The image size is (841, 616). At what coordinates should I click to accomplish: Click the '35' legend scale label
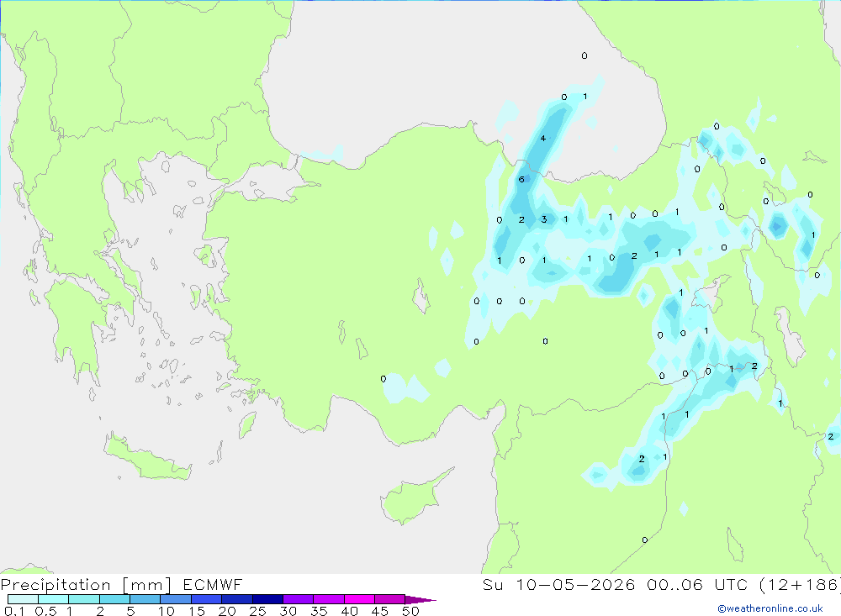pos(319,611)
